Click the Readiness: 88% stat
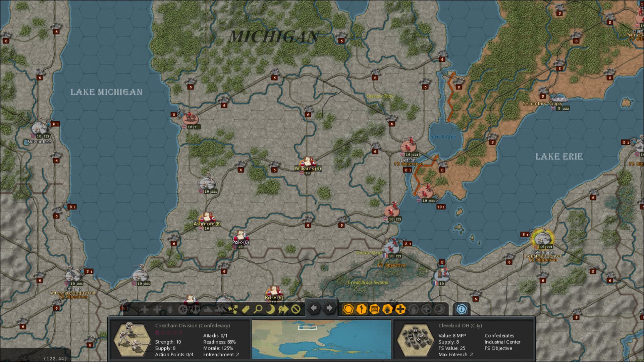644x362 pixels. point(219,342)
